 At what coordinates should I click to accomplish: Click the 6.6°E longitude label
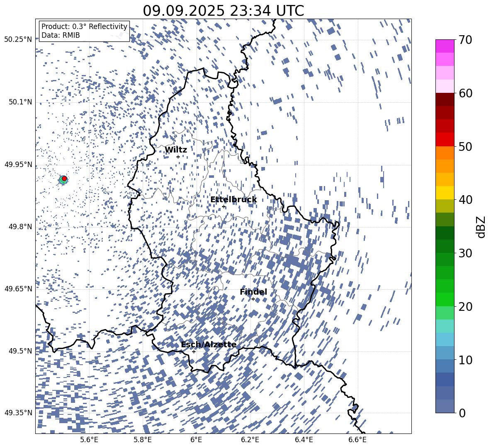point(357,440)
